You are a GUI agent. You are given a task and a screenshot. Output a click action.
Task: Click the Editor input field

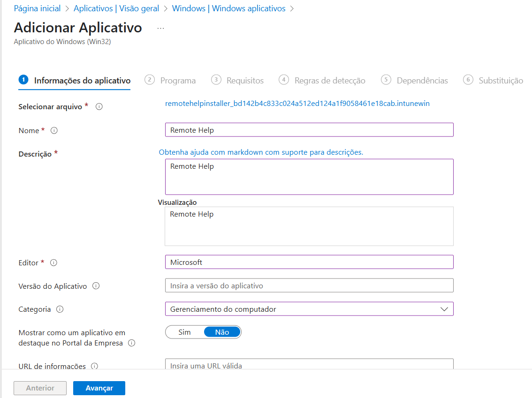(x=309, y=262)
